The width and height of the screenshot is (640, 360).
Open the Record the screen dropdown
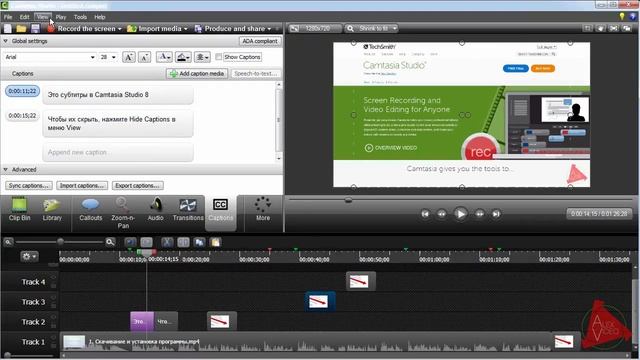pyautogui.click(x=119, y=29)
